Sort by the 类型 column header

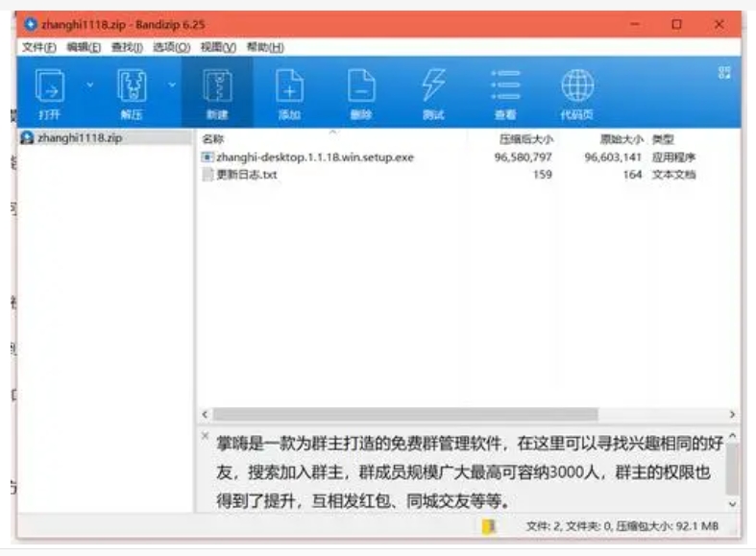[663, 139]
